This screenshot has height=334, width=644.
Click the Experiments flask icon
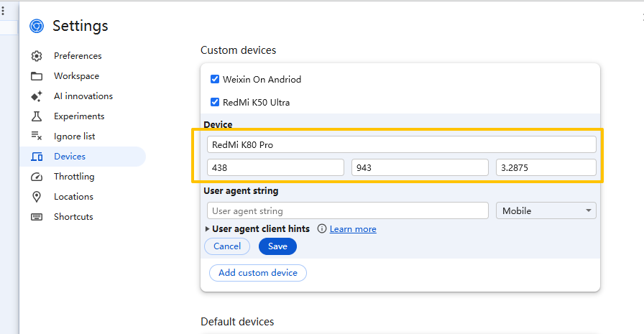37,116
